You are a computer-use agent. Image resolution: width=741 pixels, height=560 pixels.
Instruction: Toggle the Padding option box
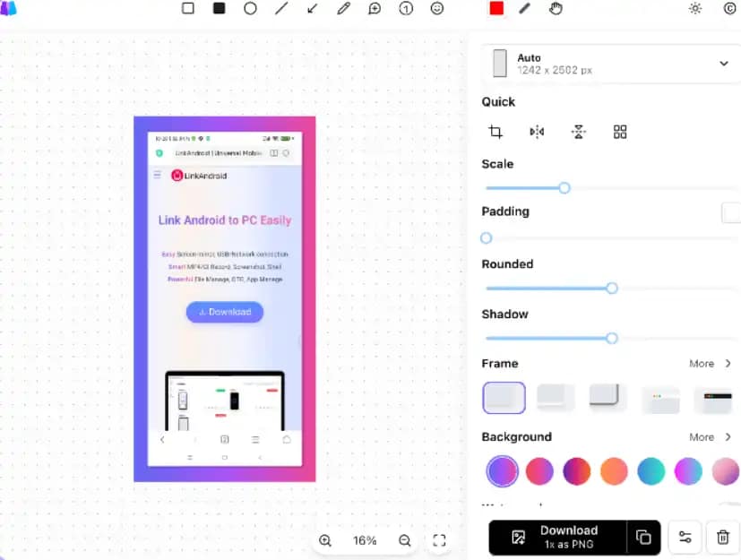(x=731, y=212)
